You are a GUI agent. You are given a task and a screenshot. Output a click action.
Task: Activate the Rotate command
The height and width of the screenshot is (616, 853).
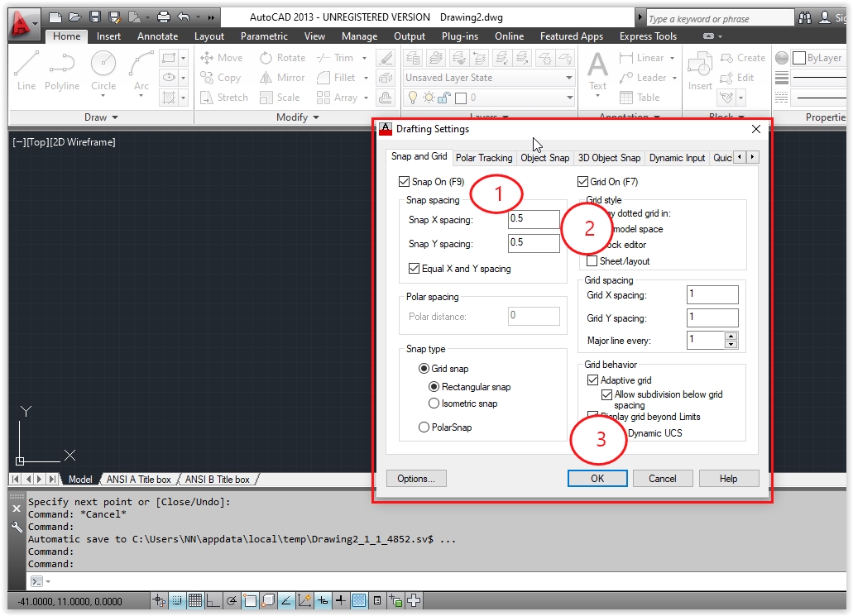282,58
